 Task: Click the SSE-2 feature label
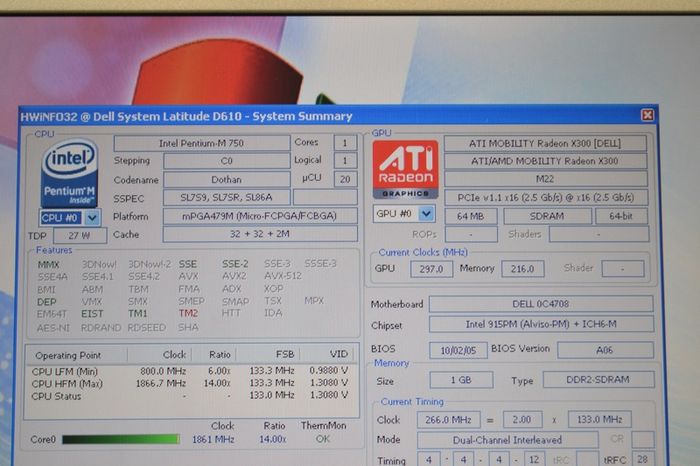(x=235, y=264)
